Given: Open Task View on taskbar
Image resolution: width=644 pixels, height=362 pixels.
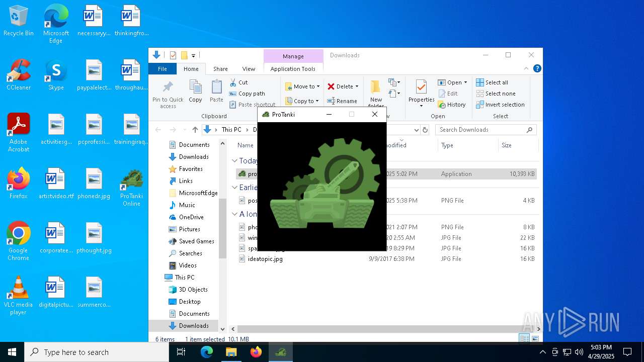Looking at the screenshot, I should click(181, 352).
